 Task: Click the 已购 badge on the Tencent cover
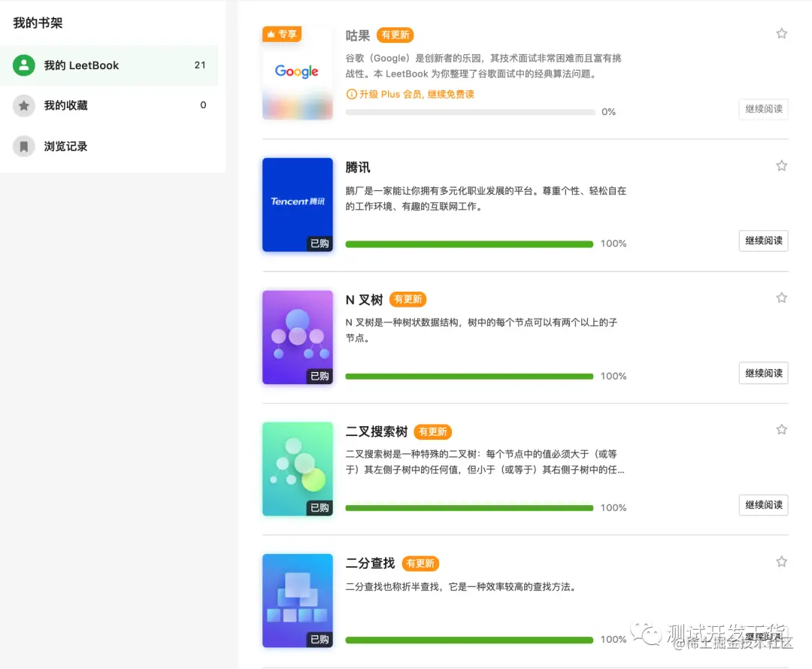tap(319, 244)
